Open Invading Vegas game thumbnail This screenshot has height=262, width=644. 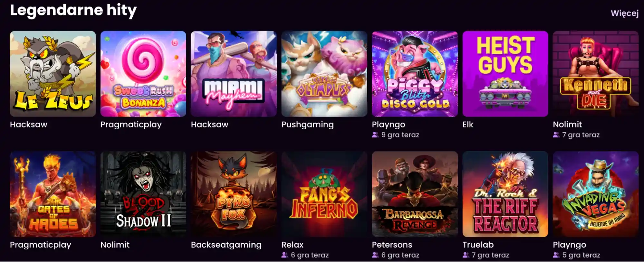point(596,194)
